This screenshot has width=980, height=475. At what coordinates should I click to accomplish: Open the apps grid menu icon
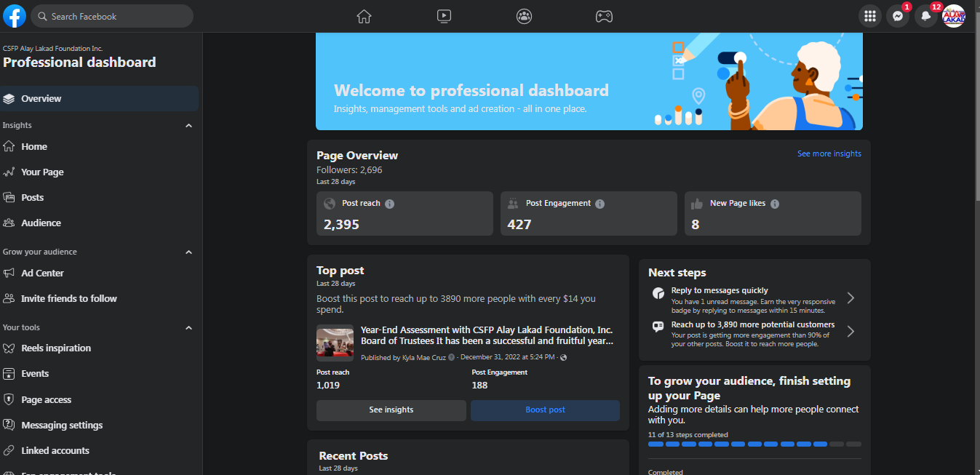tap(869, 16)
